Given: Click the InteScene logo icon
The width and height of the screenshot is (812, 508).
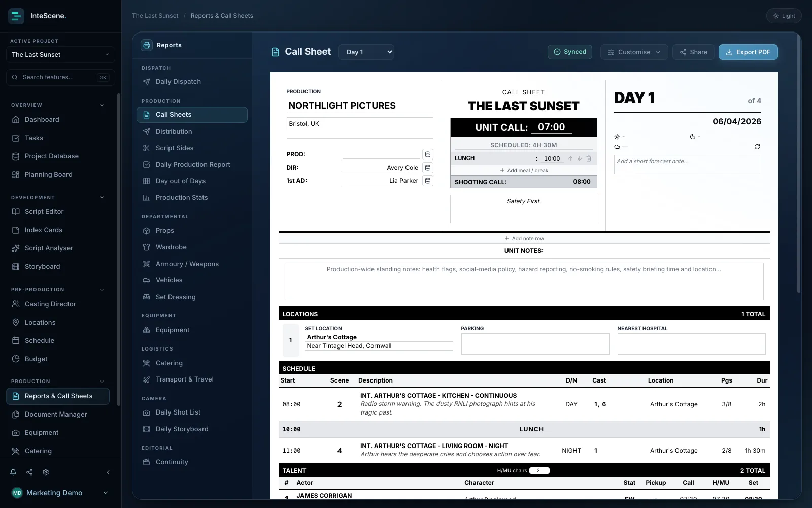Looking at the screenshot, I should [16, 16].
